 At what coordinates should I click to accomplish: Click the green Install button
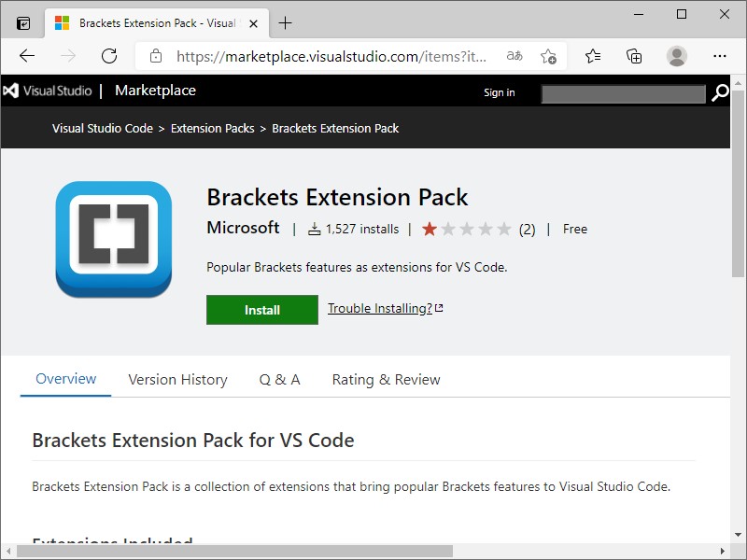[x=261, y=310]
